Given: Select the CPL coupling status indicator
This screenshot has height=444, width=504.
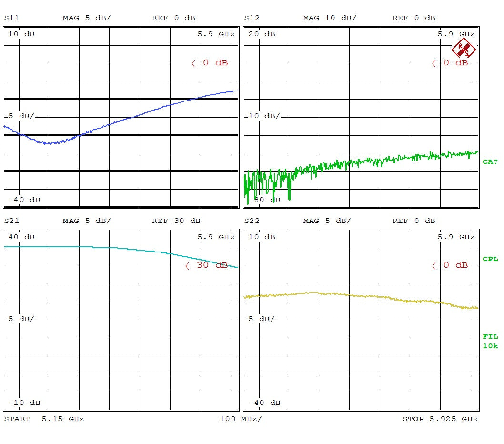Looking at the screenshot, I should point(491,259).
